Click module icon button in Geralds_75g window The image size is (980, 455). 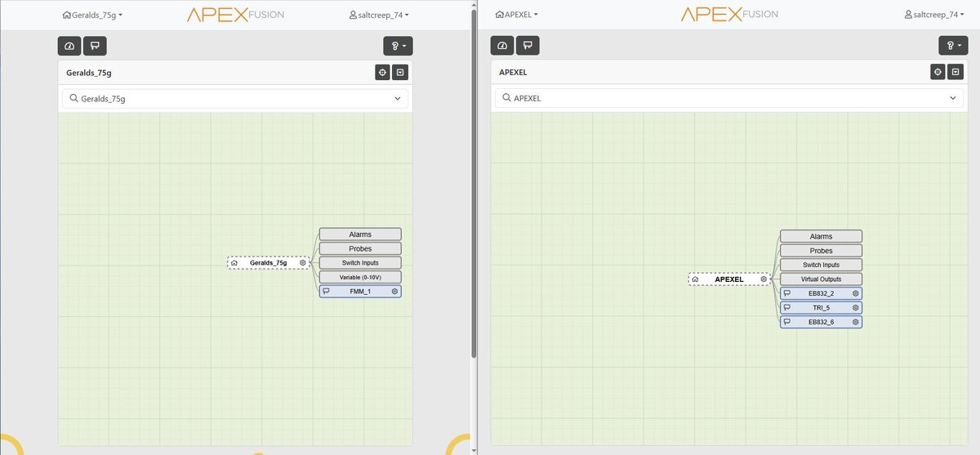pos(95,46)
